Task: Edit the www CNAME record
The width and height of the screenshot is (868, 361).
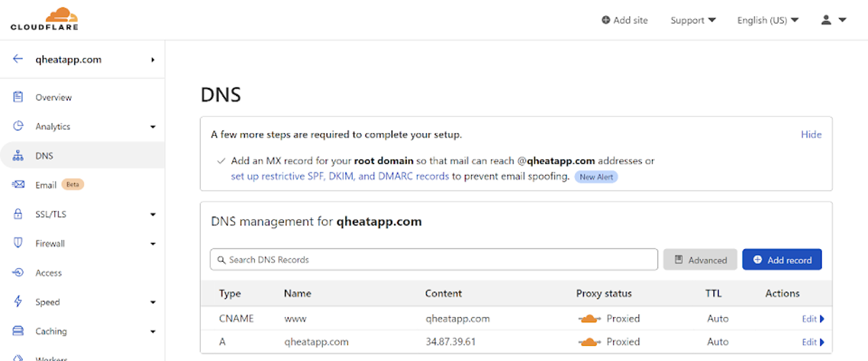Action: (812, 318)
